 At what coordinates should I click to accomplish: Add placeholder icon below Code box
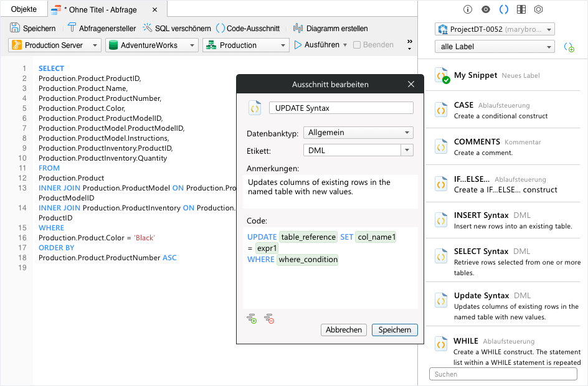(252, 319)
